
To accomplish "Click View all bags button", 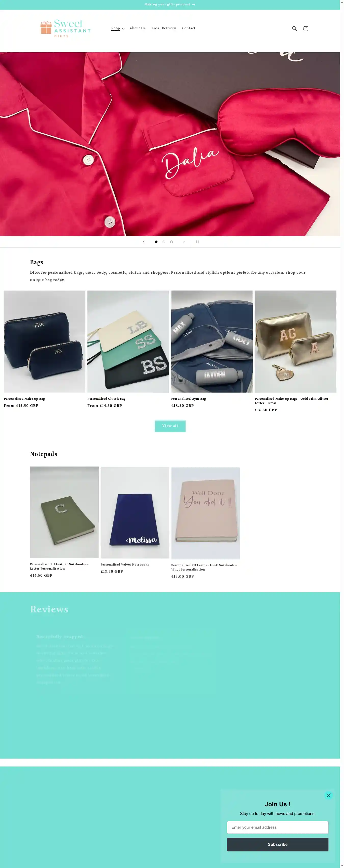I will 170,426.
